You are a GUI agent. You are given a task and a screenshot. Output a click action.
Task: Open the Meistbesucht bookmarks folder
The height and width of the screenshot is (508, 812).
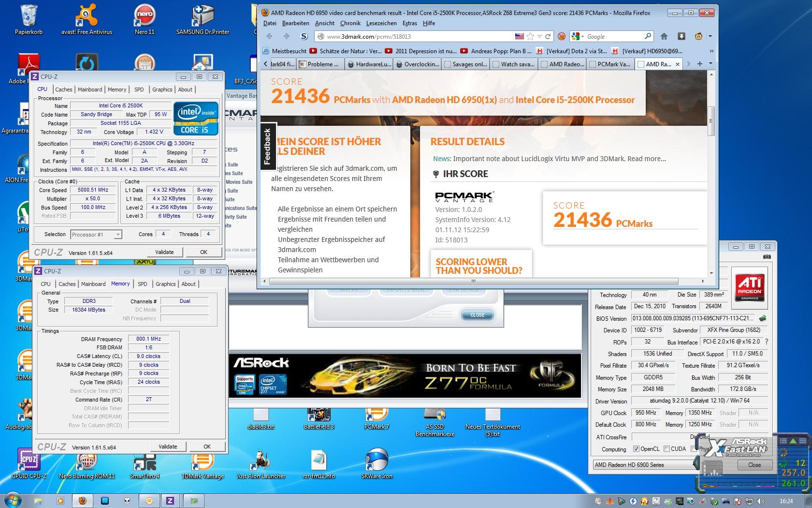285,51
